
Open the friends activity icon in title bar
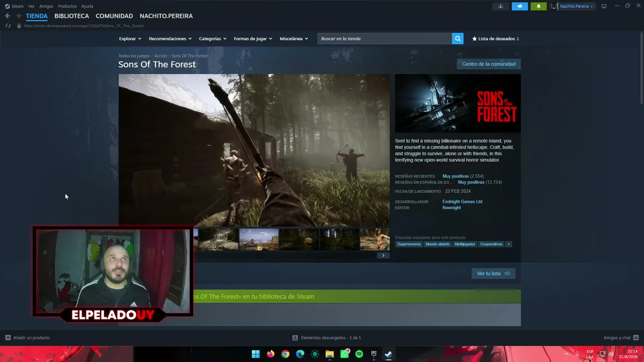point(501,6)
